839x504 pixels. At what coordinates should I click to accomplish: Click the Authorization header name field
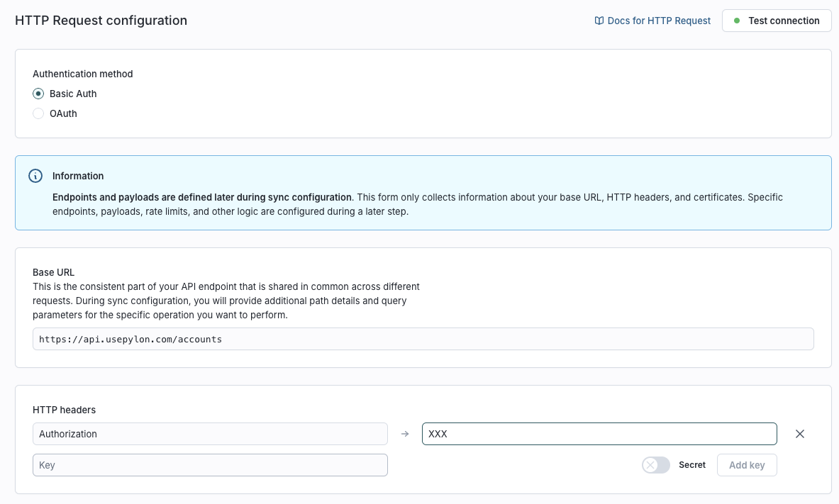click(210, 434)
